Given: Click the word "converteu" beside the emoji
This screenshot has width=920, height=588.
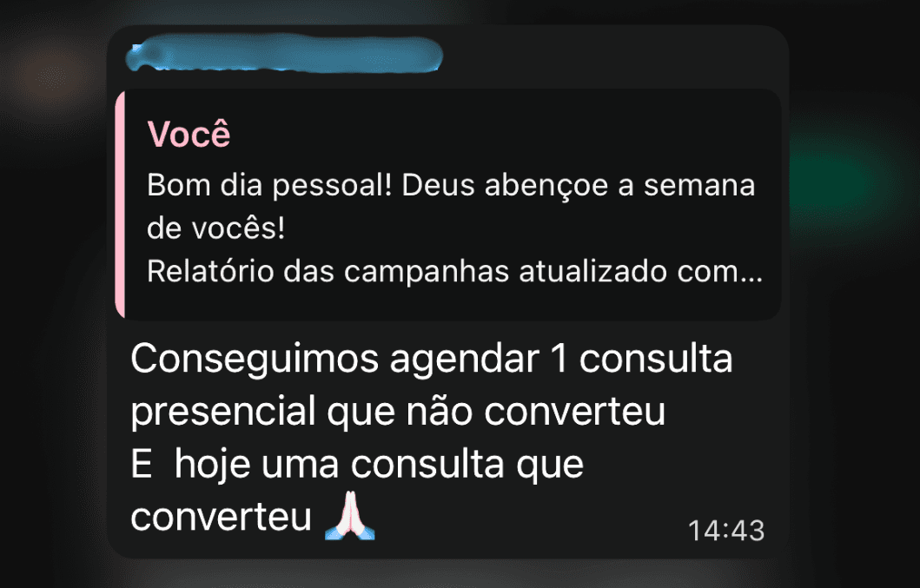Looking at the screenshot, I should (221, 518).
